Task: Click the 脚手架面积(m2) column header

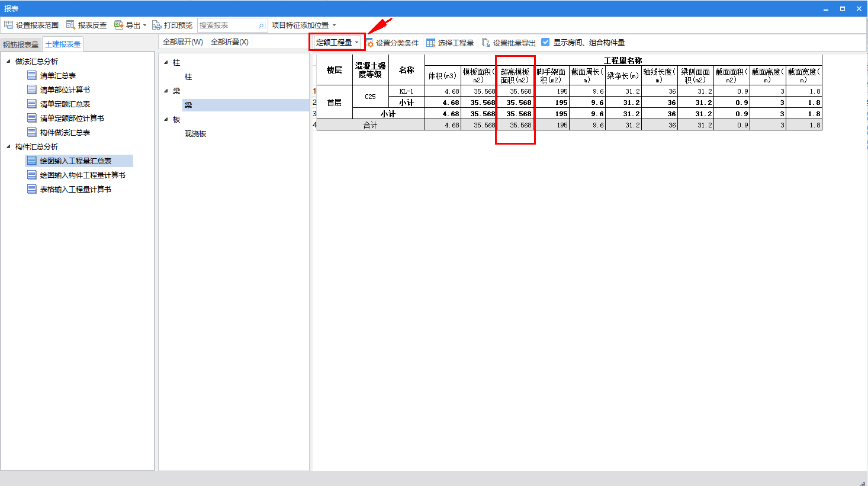Action: tap(551, 75)
